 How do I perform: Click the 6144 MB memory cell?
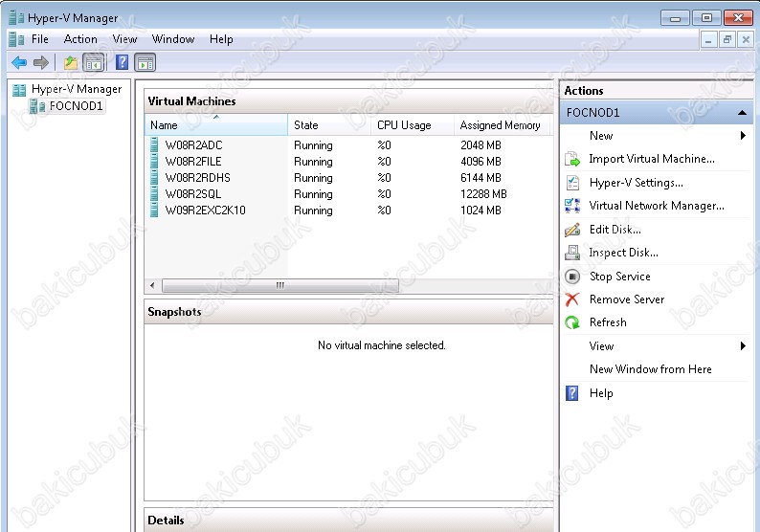coord(481,178)
